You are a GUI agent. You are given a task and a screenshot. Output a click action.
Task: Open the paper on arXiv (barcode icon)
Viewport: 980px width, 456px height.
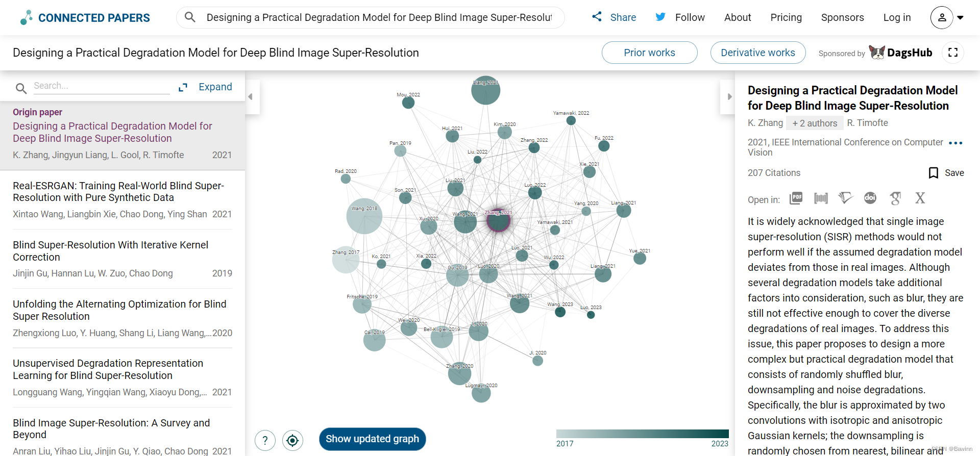point(821,198)
